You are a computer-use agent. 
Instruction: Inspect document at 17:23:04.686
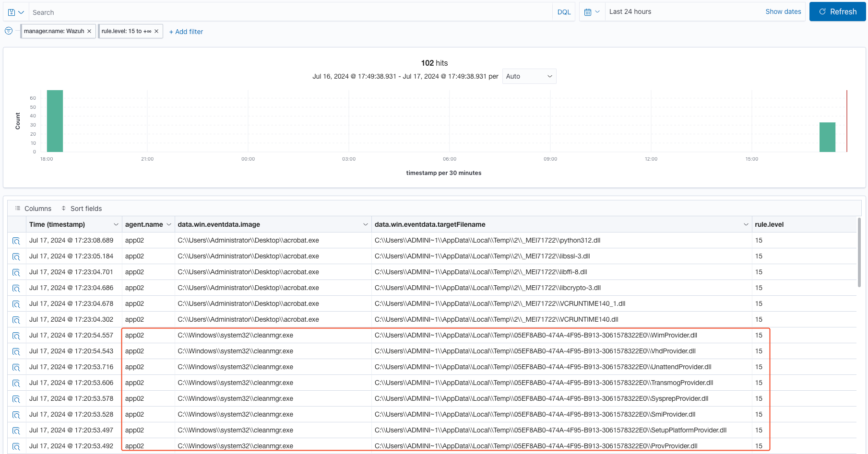tap(16, 288)
